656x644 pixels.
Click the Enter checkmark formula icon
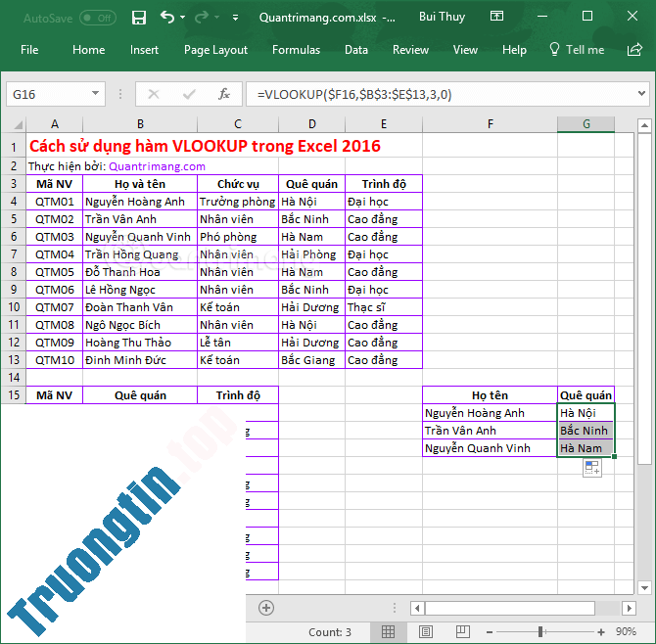(189, 94)
